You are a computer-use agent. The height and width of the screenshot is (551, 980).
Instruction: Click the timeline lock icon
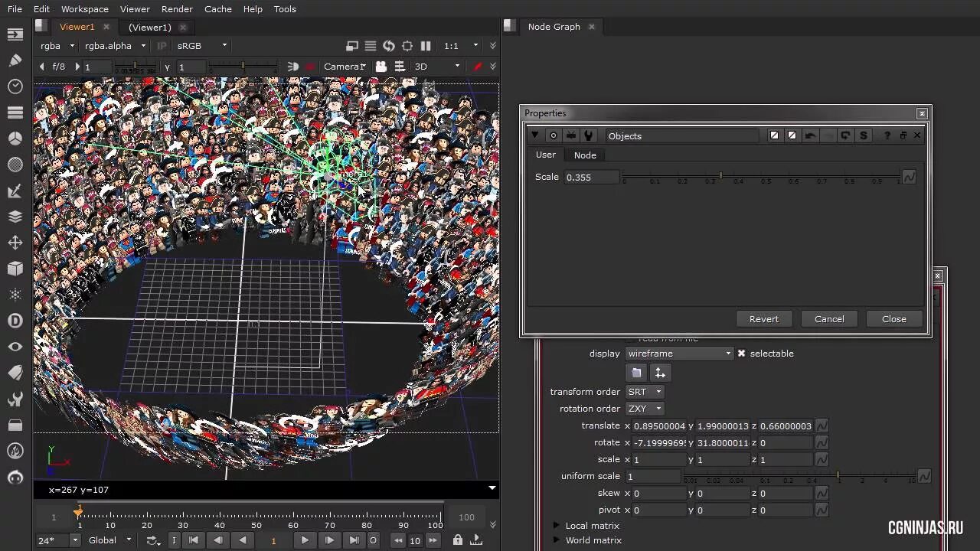click(457, 540)
